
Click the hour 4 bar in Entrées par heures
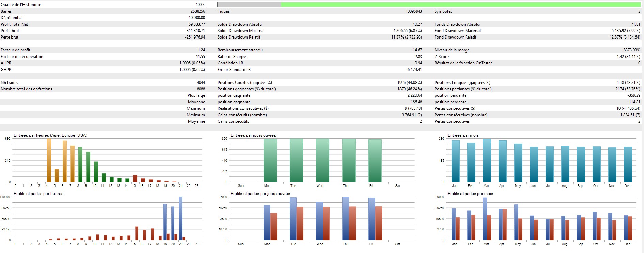[49, 160]
